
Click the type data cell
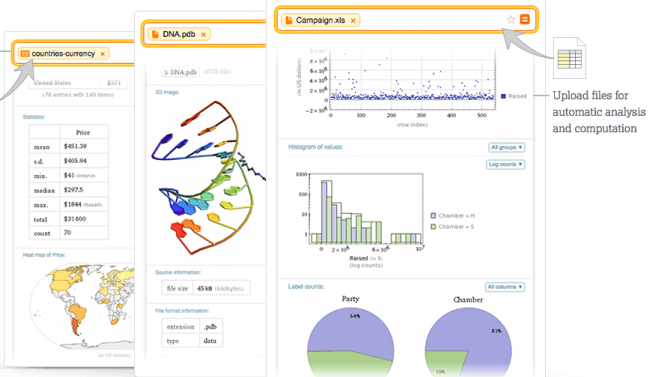pos(210,341)
